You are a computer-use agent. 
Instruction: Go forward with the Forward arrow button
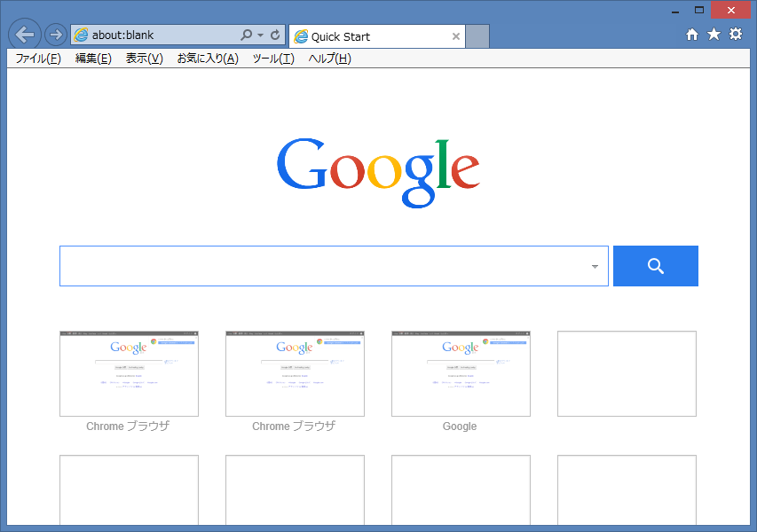(x=56, y=35)
